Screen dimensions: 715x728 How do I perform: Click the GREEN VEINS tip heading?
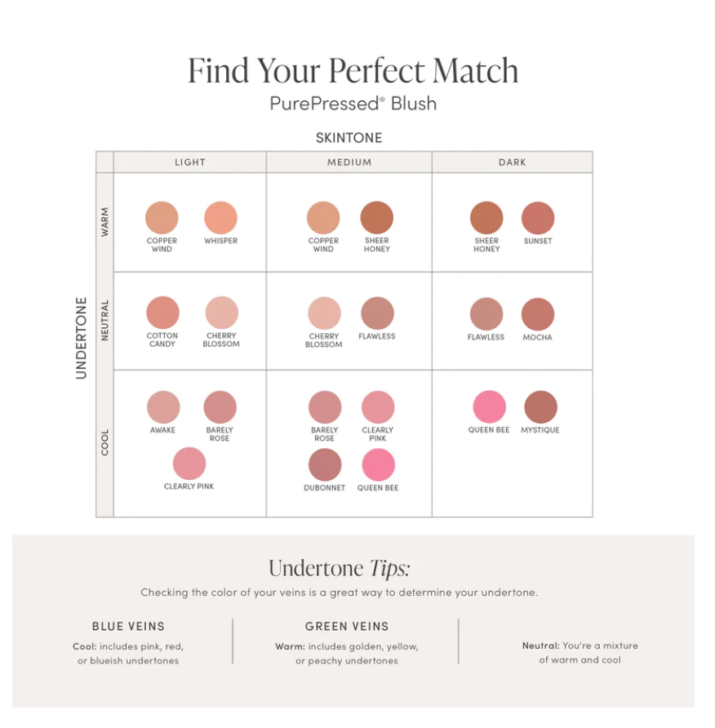point(347,627)
